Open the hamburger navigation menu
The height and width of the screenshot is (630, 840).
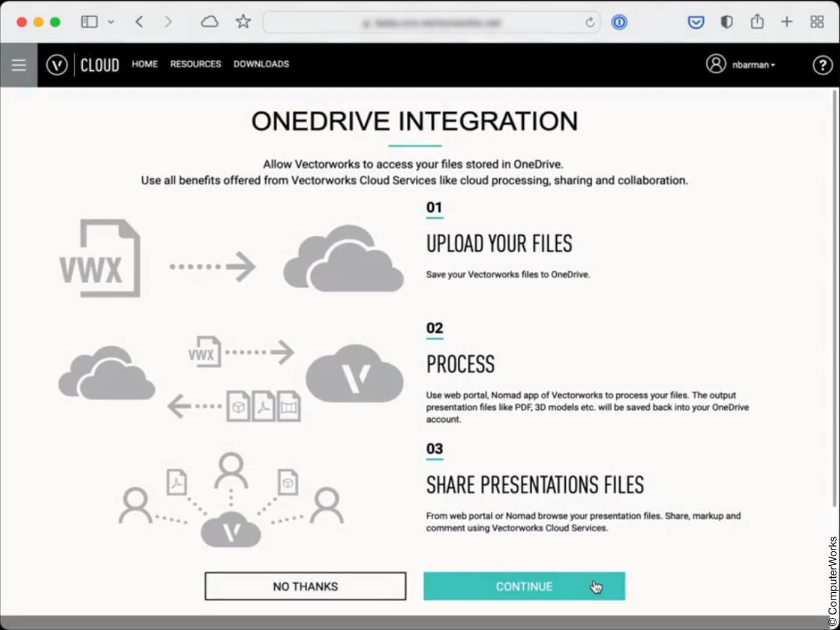[19, 65]
